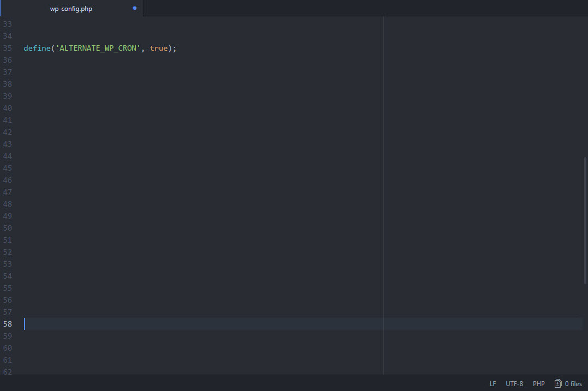588x391 pixels.
Task: Click line number 54 in the gutter
Action: tap(8, 276)
